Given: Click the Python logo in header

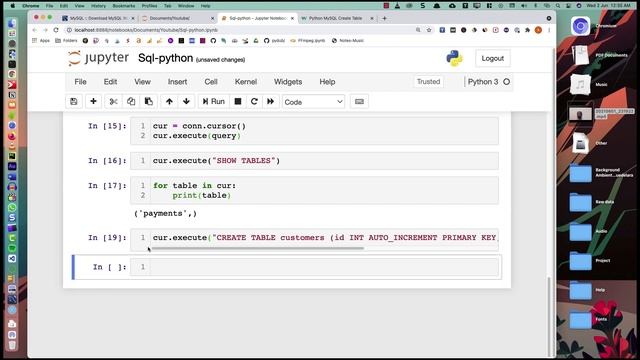Looking at the screenshot, I should tap(454, 58).
